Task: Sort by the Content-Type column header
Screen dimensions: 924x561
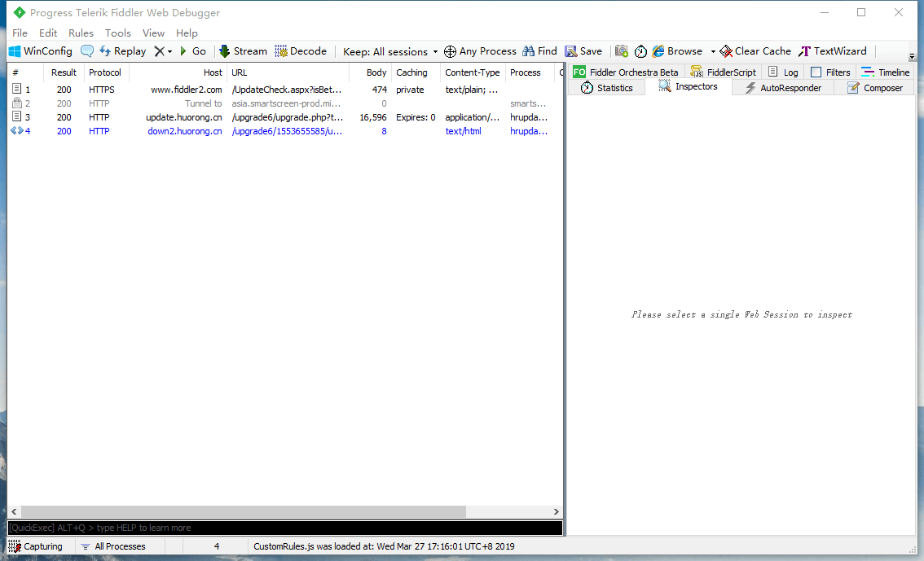Action: point(473,72)
